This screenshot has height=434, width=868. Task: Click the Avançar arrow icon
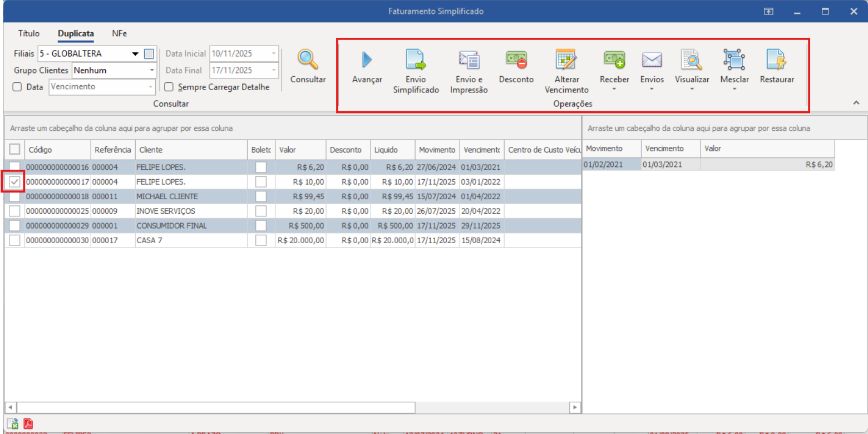click(367, 60)
